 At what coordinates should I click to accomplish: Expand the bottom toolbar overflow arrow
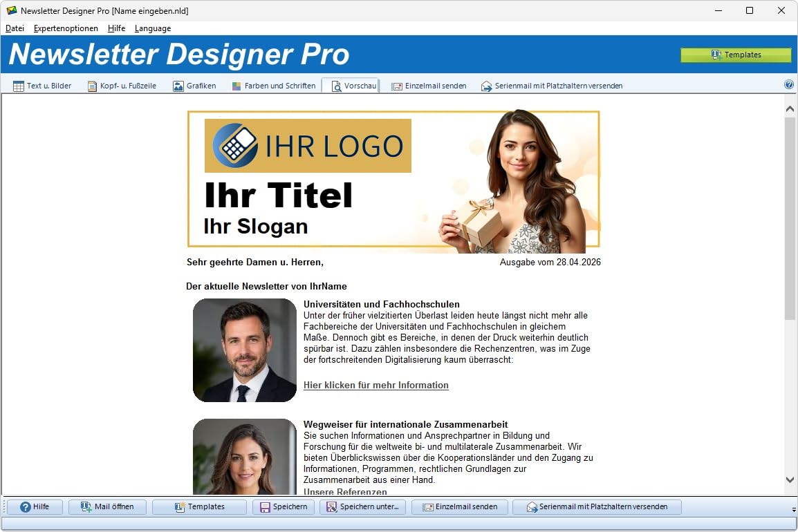coord(793,509)
